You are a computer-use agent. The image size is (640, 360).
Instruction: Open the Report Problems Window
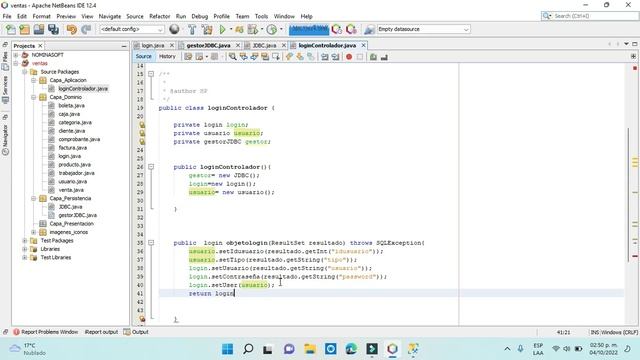tap(45, 332)
